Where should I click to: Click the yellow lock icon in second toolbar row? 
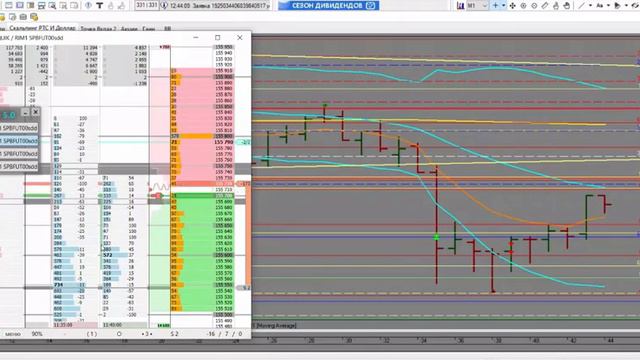34,17
